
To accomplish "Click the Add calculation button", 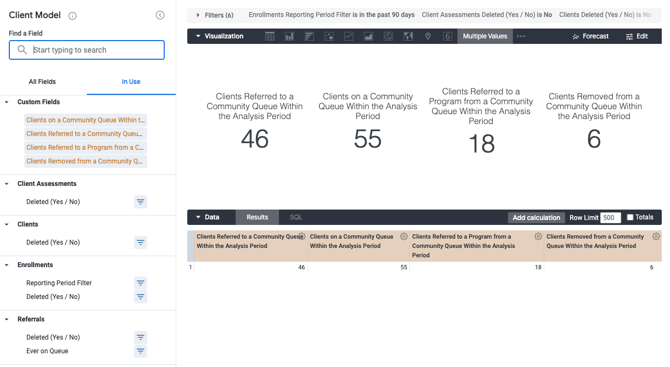I will (x=536, y=217).
